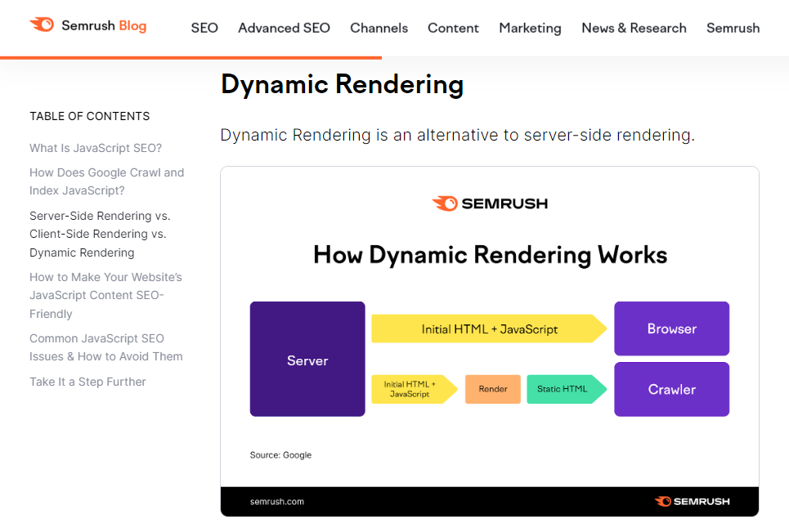This screenshot has width=789, height=532.
Task: Open the Marketing menu item
Action: (530, 28)
